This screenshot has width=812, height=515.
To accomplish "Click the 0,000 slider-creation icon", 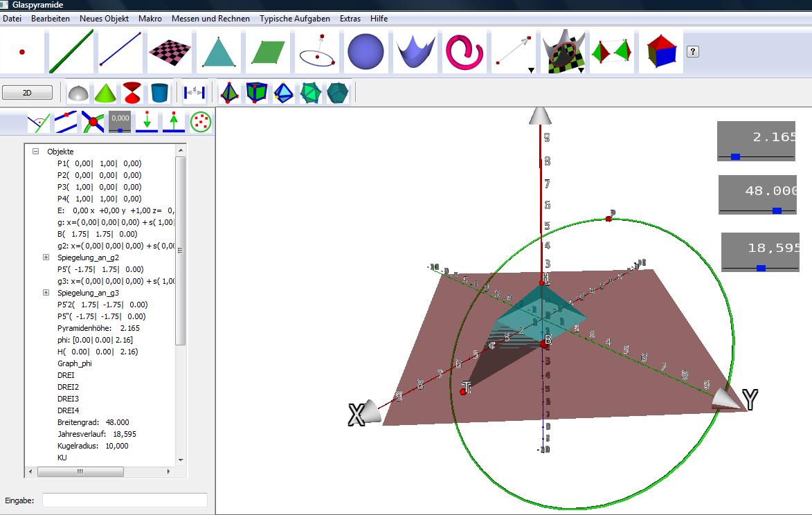I will tap(120, 122).
